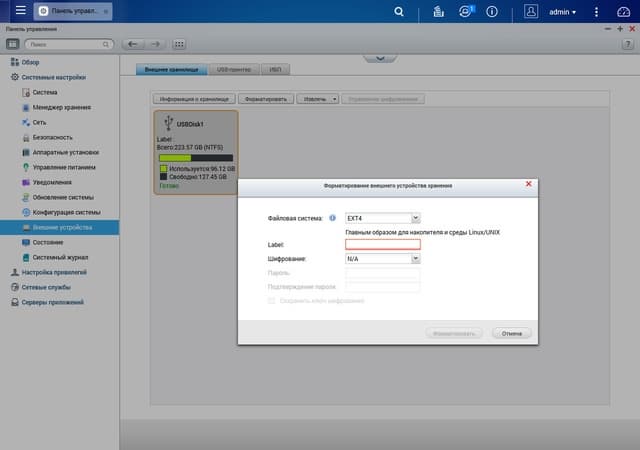Select the Панель управления taskbar tab

point(73,11)
